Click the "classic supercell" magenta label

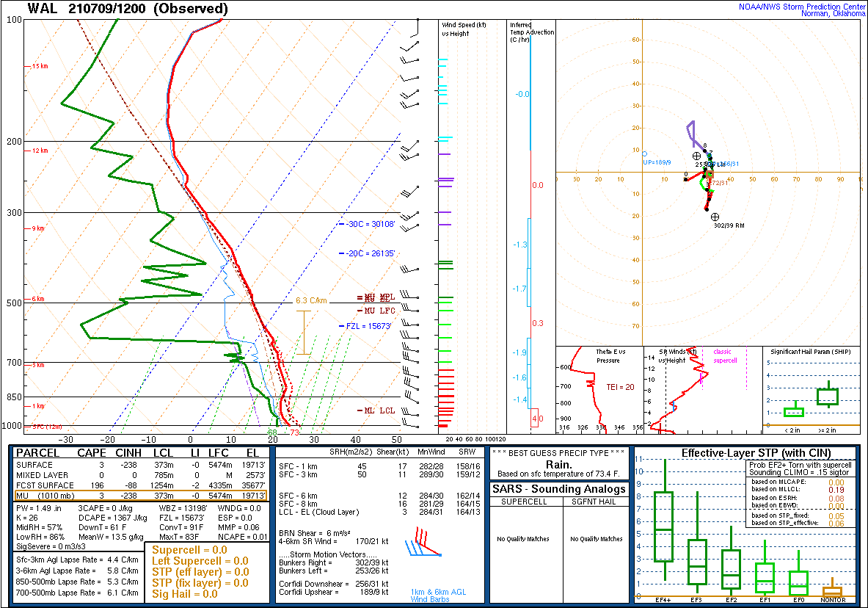click(x=725, y=356)
